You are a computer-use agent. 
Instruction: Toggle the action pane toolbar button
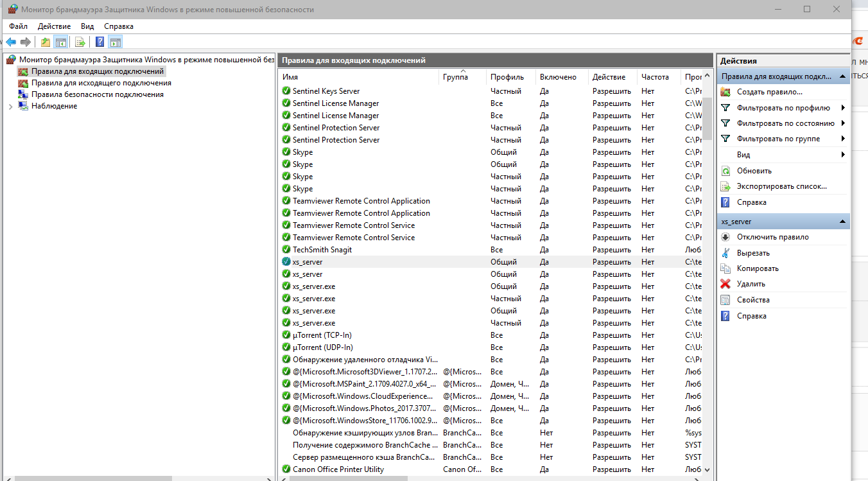point(116,42)
